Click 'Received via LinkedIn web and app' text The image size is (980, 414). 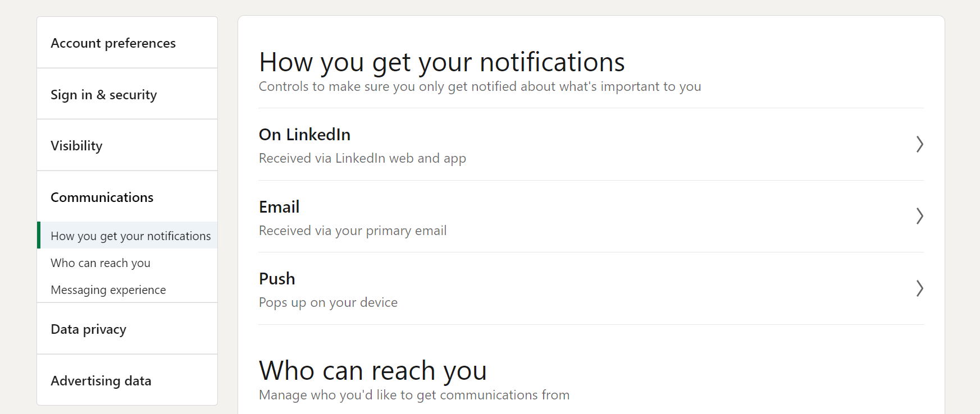click(x=362, y=158)
